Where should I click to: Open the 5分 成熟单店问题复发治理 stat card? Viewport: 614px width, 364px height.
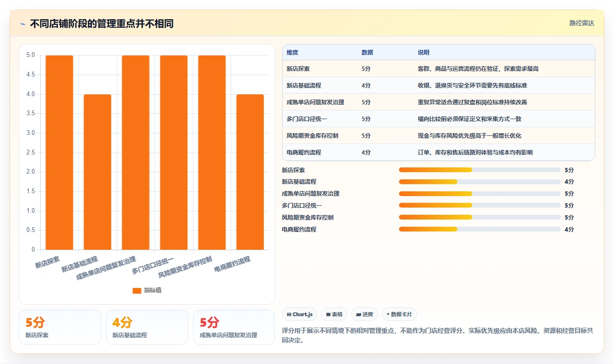click(234, 327)
